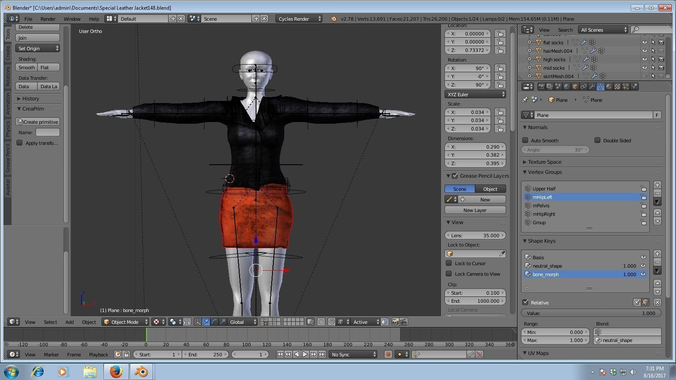Image resolution: width=676 pixels, height=380 pixels.
Task: Enable the Lock Camera to View checkbox
Action: tap(449, 273)
